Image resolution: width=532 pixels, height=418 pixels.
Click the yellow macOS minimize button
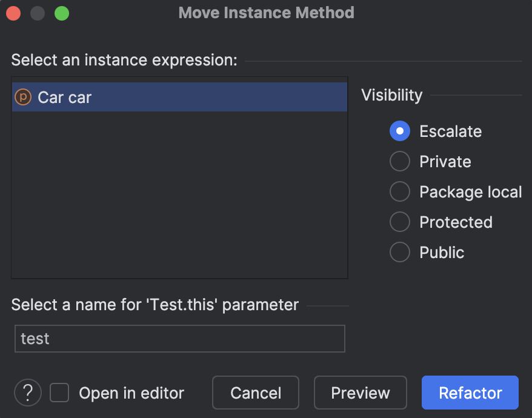pos(37,13)
